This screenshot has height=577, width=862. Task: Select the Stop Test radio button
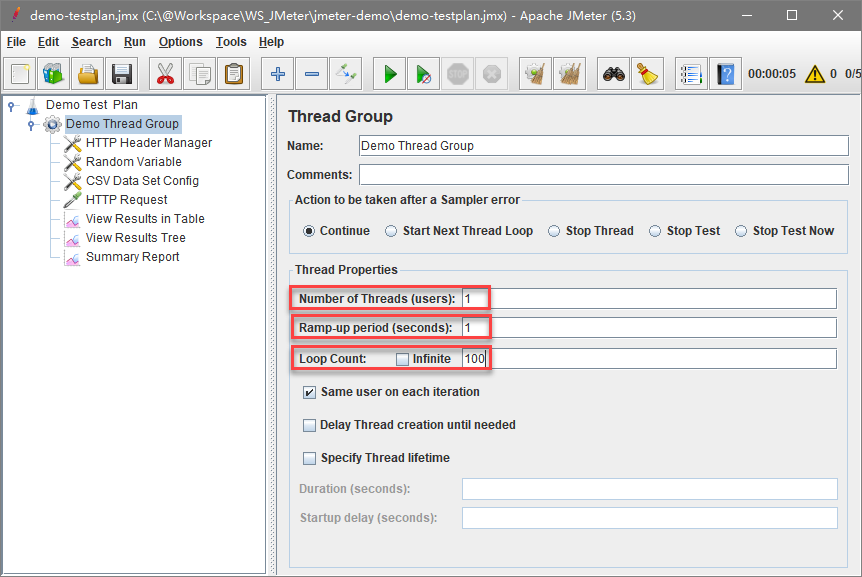click(655, 231)
